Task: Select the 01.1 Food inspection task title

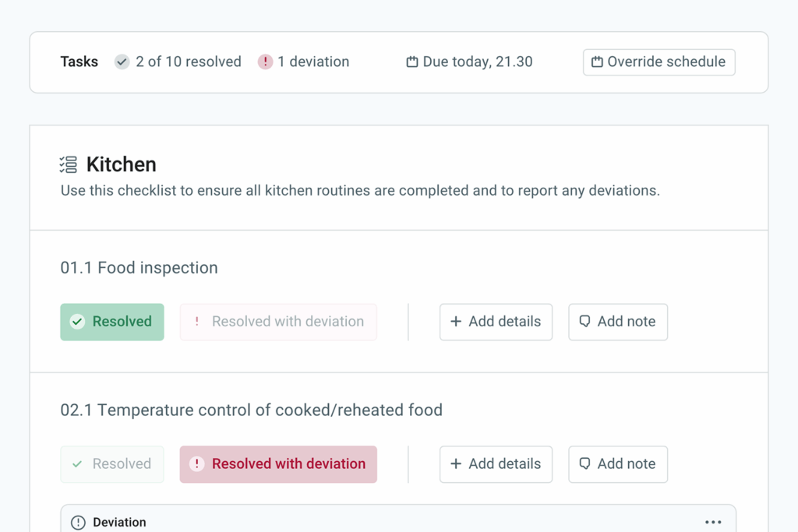Action: coord(139,268)
